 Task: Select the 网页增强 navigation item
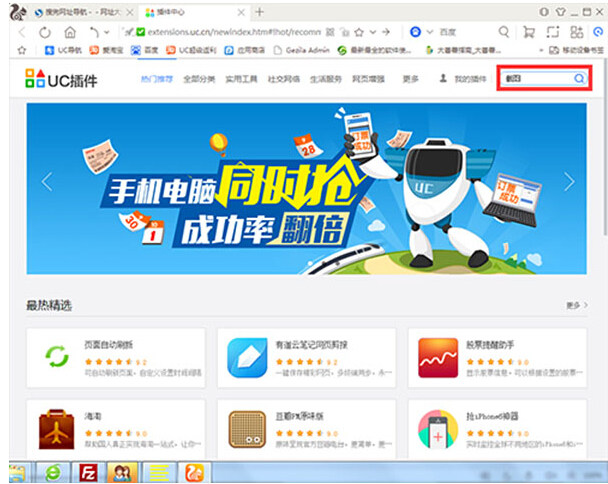(x=368, y=79)
